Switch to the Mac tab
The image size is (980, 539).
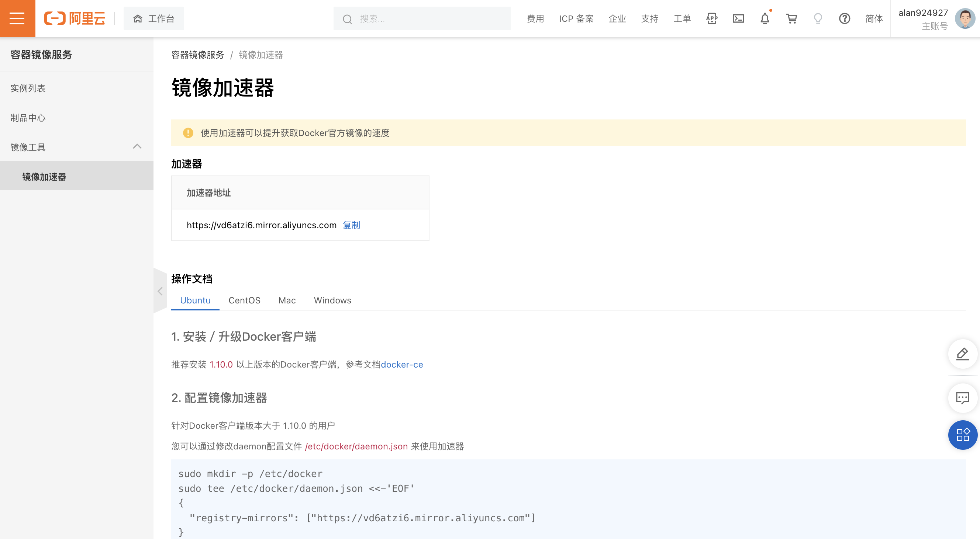(287, 300)
